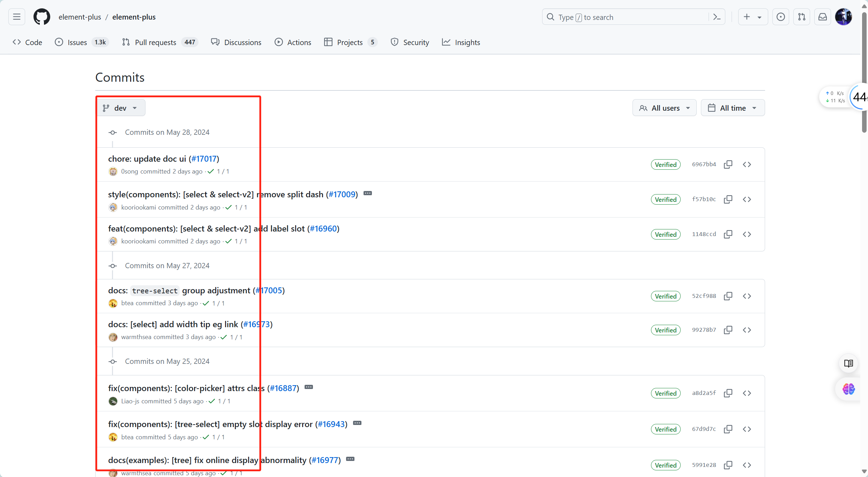Show details of tree-select empty slot commit

point(357,423)
